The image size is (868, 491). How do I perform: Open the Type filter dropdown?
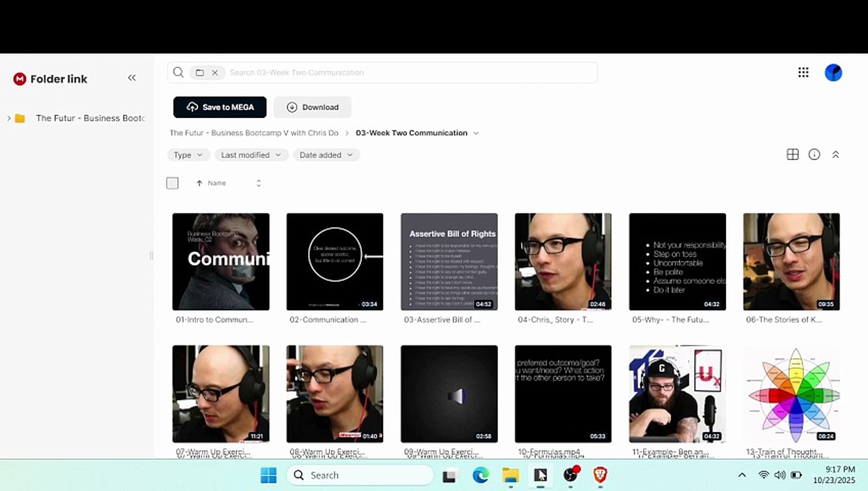click(x=188, y=155)
